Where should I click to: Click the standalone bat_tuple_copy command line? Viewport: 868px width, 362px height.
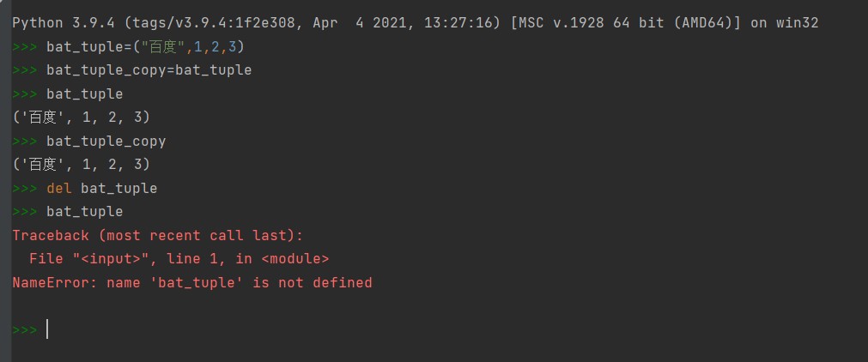pyautogui.click(x=106, y=141)
